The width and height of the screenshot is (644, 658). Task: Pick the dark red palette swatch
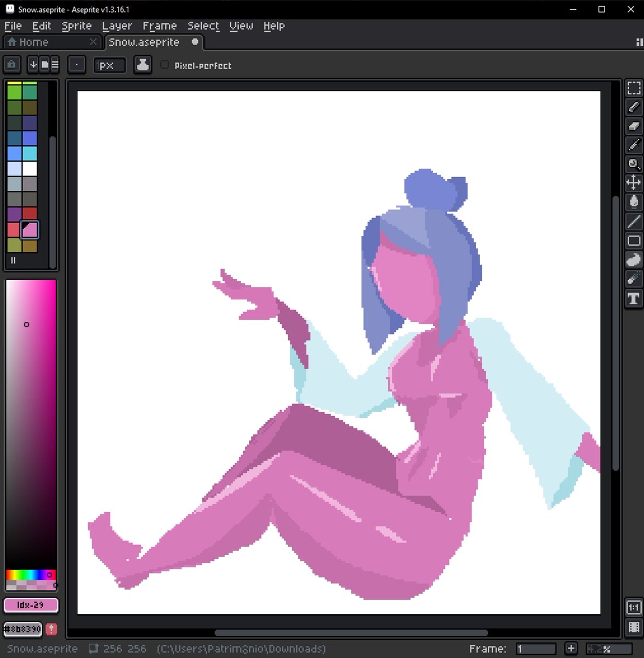tap(30, 214)
